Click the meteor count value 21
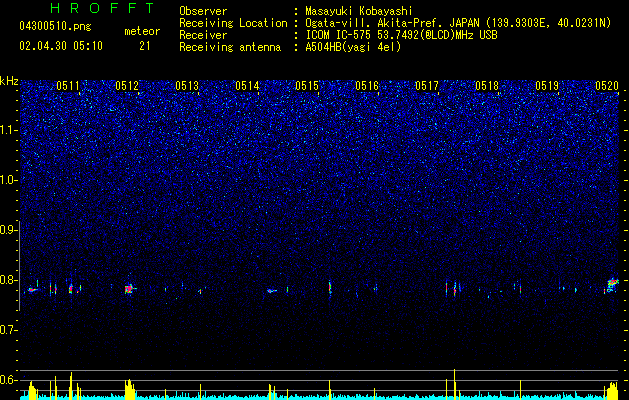 145,46
